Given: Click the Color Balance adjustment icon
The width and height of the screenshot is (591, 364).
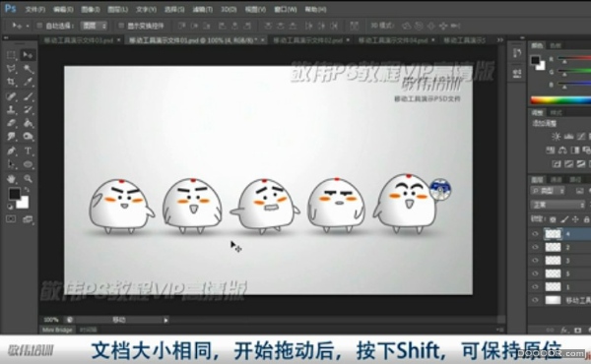Looking at the screenshot, I should 562,151.
